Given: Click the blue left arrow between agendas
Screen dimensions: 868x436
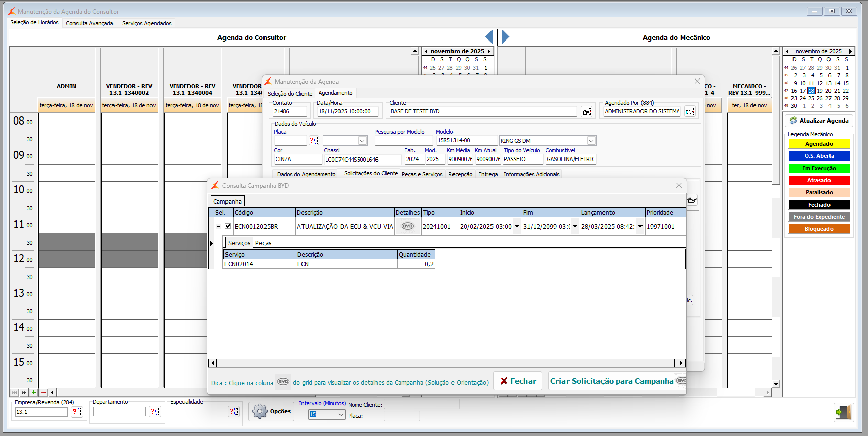Looking at the screenshot, I should (489, 37).
